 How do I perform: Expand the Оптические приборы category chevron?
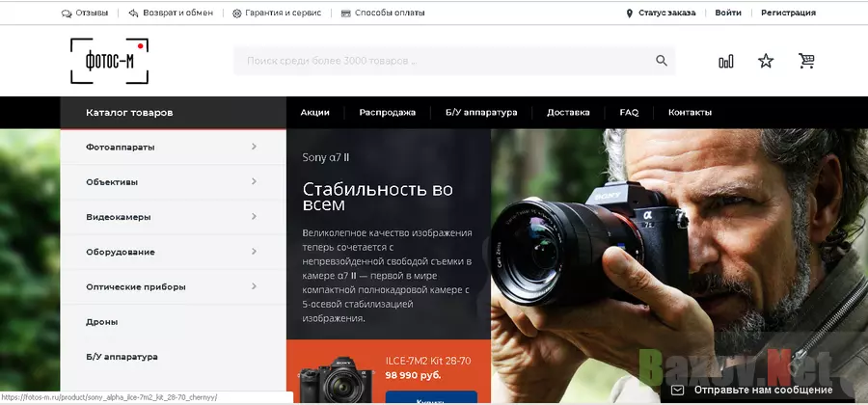[x=254, y=286]
